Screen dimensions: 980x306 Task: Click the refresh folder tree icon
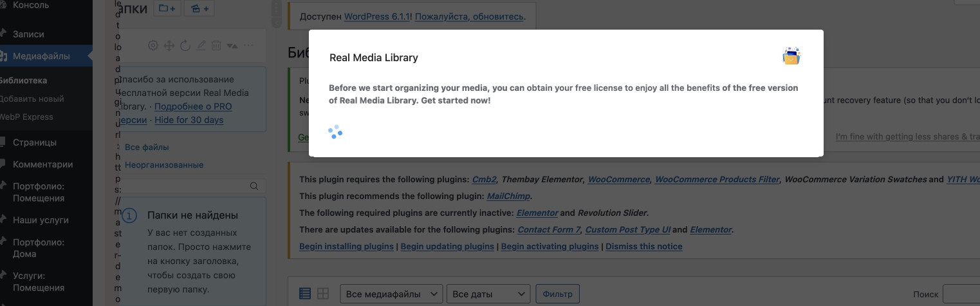(x=185, y=45)
